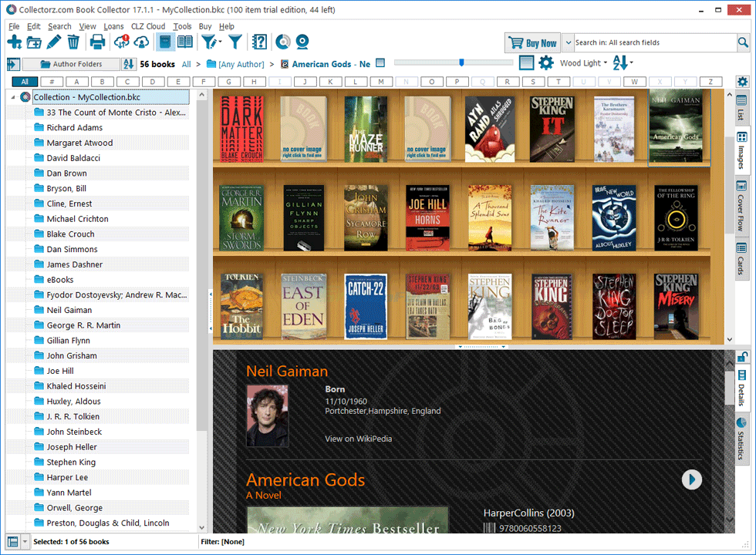The image size is (756, 555).
Task: Select The Maze Runner book cover
Action: click(x=366, y=129)
